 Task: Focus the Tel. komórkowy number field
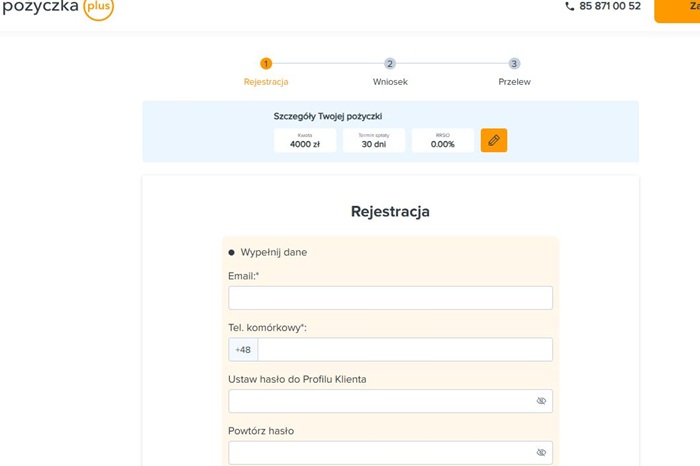point(405,350)
